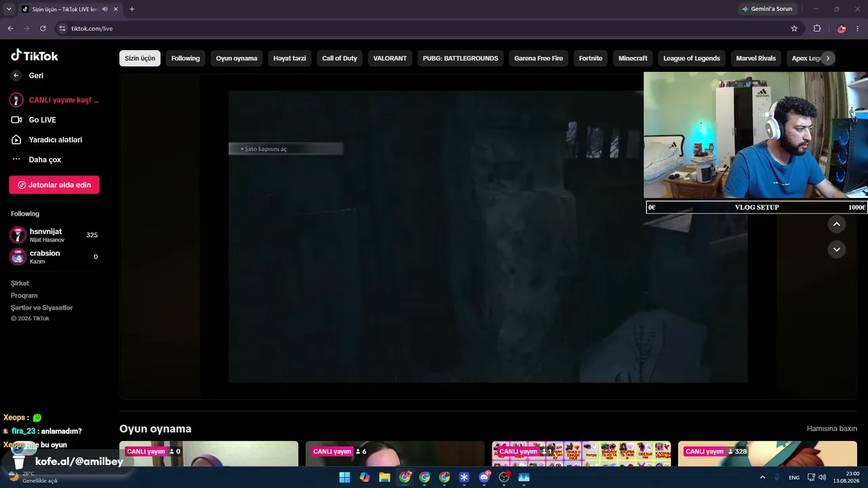Open the Windows Start menu
Viewport: 868px width, 488px height.
point(344,477)
